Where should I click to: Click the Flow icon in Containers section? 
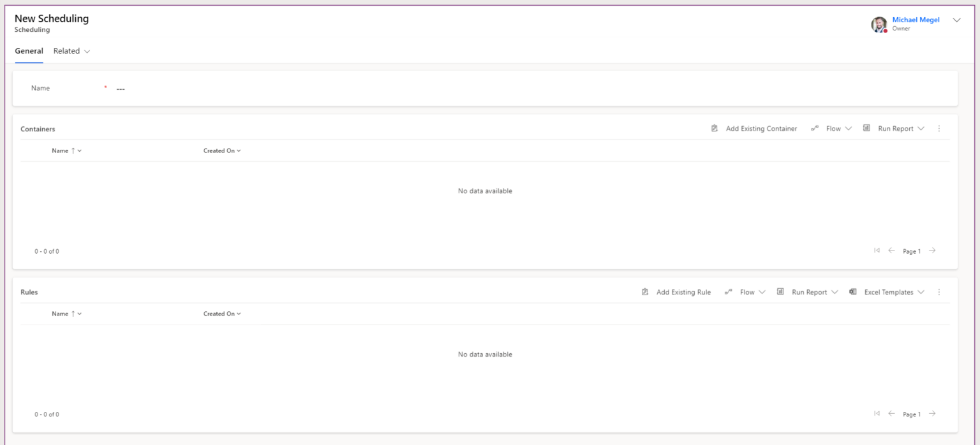click(815, 129)
